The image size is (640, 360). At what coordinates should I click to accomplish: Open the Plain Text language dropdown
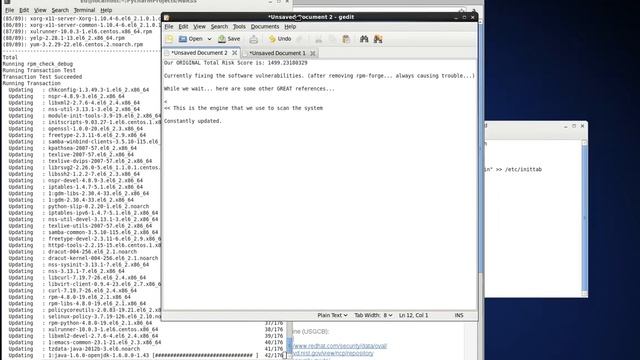click(x=332, y=315)
